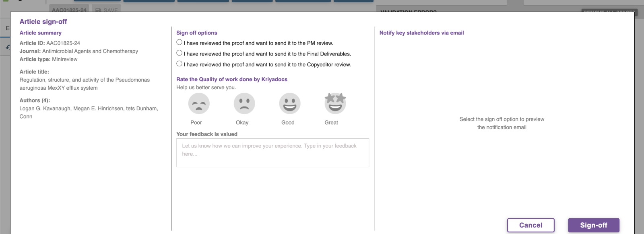Screen dimensions: 644x234
Task: Pick the Great star-eyed rating
Action: tap(335, 103)
